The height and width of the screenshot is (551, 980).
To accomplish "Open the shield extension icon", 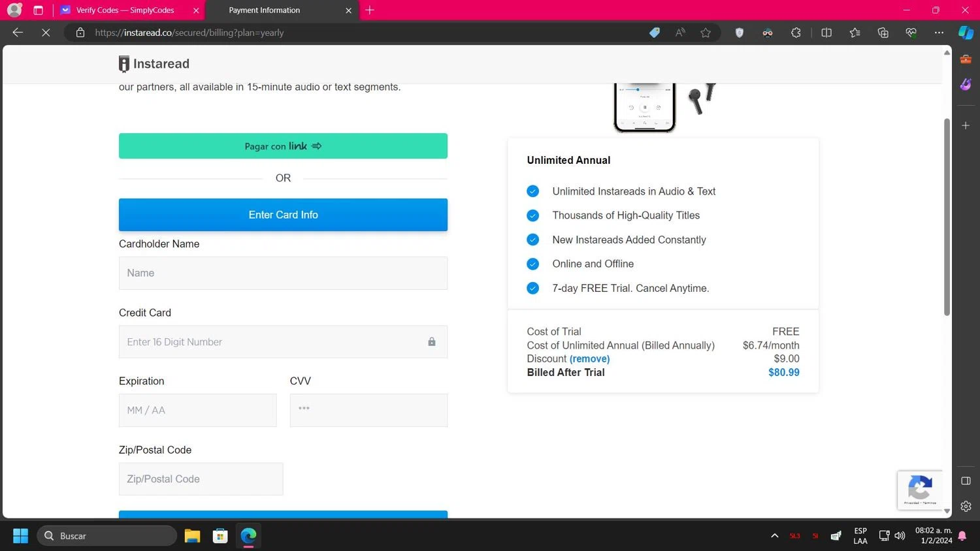I will [740, 33].
